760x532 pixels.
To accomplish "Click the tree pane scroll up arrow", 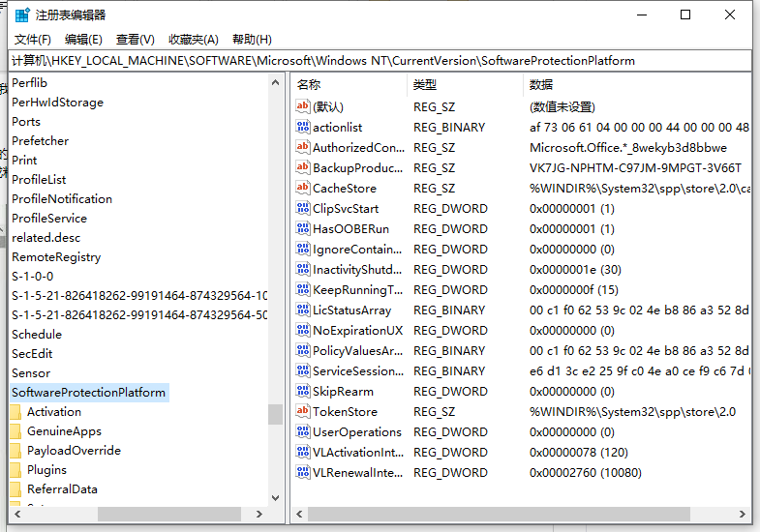I will pyautogui.click(x=276, y=84).
